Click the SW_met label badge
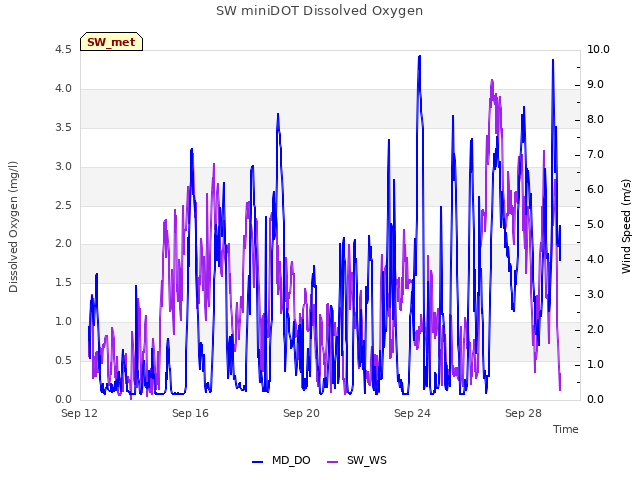This screenshot has height=480, width=640. coord(111,42)
